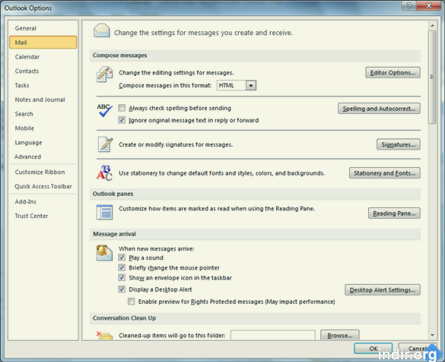The image size is (445, 362).
Task: Toggle Briefly change the mouse pointer
Action: click(122, 267)
